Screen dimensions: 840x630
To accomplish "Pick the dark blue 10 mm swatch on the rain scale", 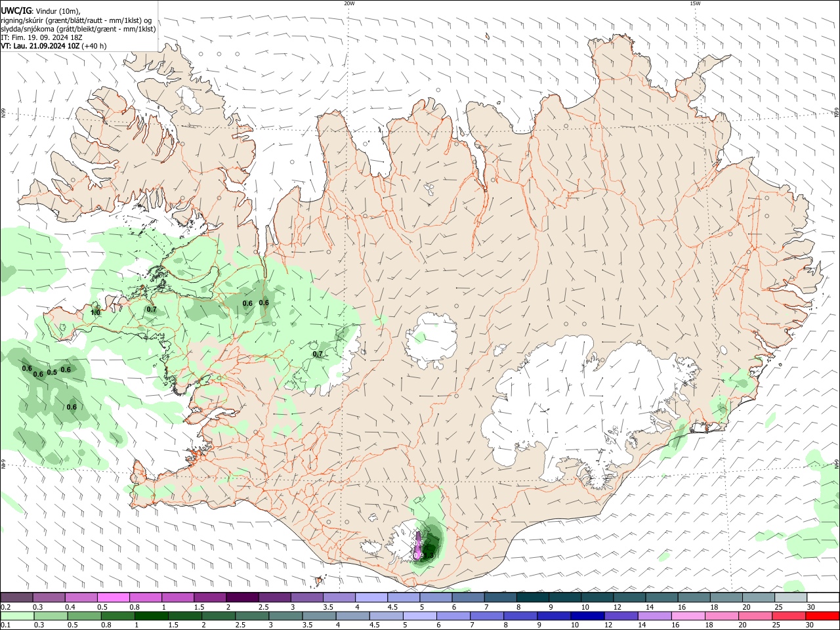I will [x=587, y=616].
